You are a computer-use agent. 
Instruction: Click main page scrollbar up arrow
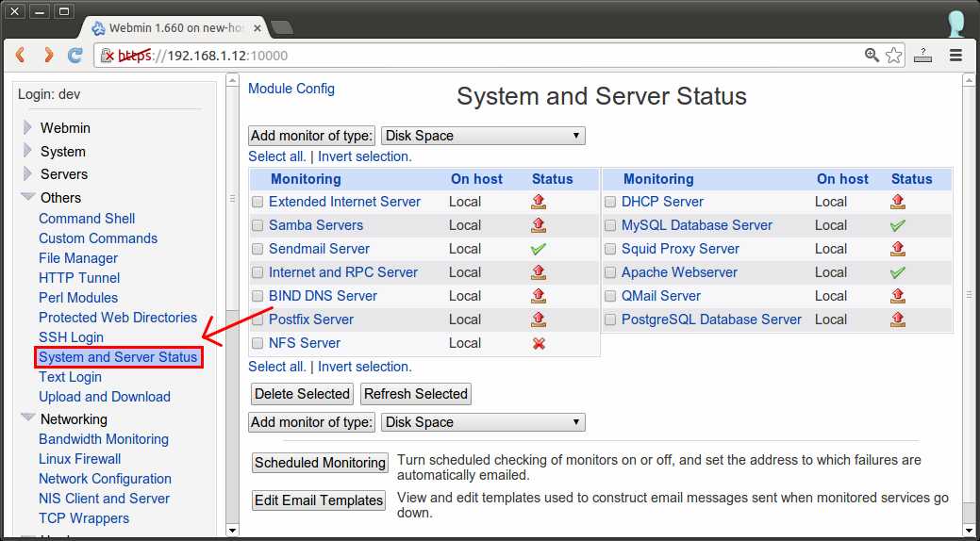(x=968, y=81)
